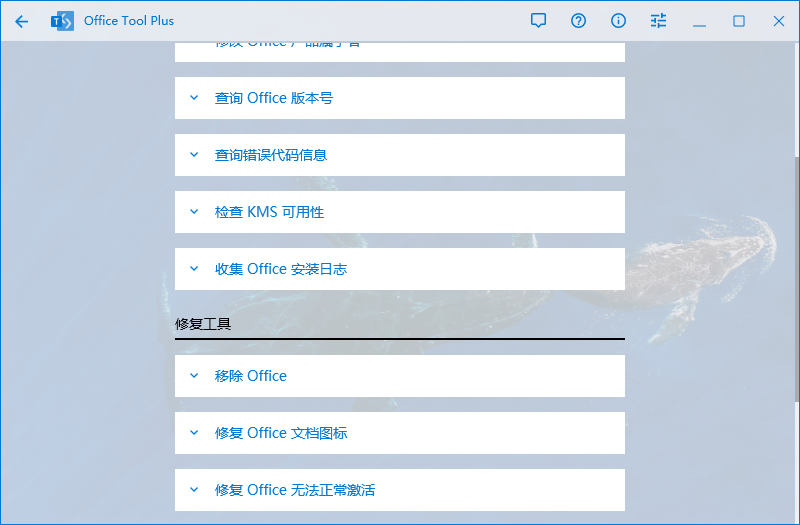This screenshot has height=525, width=800.
Task: Expand chevron for 检查 KMS 可用性
Action: click(194, 211)
